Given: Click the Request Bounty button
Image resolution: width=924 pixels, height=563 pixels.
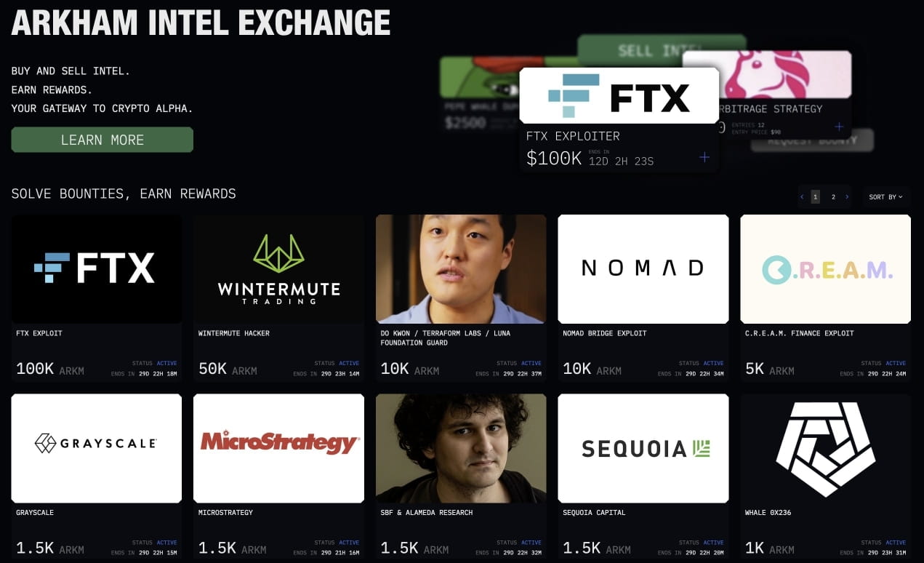Looking at the screenshot, I should coord(812,140).
